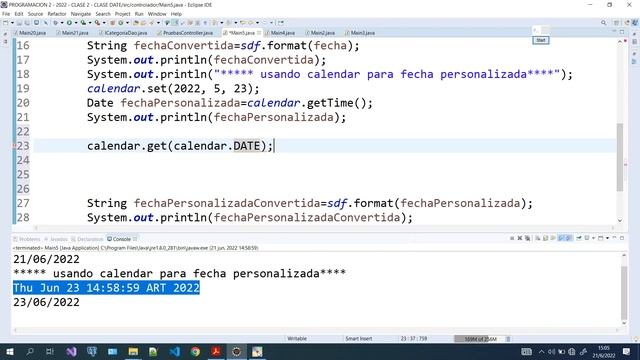The height and width of the screenshot is (360, 640).
Task: Click the console vertical scrollbar thumb
Action: [624, 293]
